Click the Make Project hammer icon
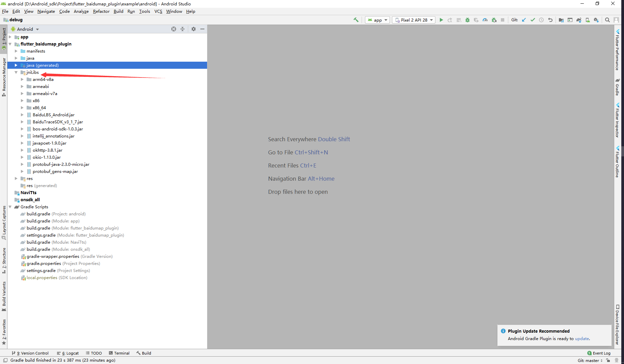Screen dimensions: 624x364 coord(356,20)
